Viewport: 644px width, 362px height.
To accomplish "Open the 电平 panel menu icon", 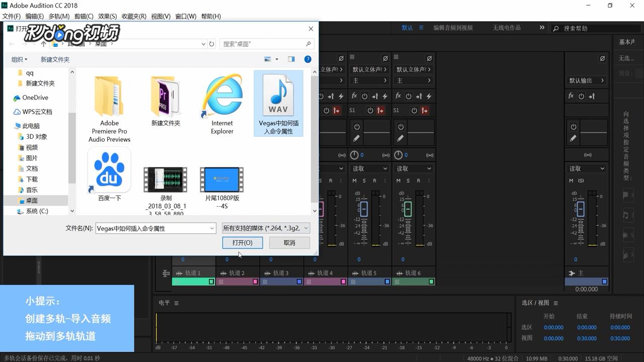I will [176, 303].
